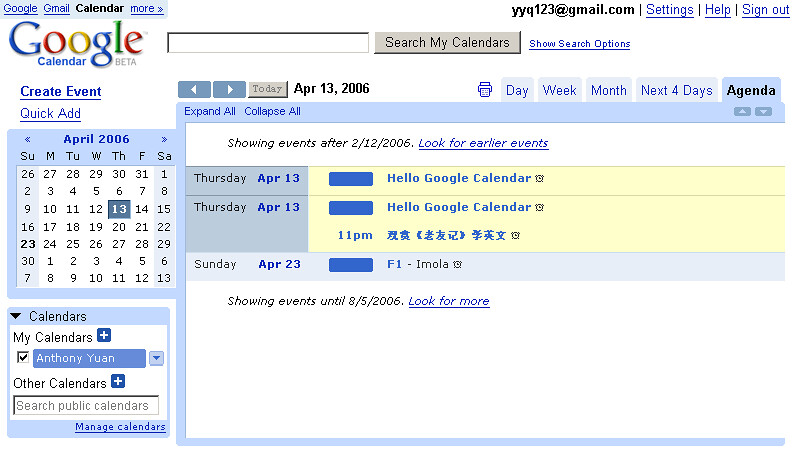Add a calendar with My Calendars plus icon
The width and height of the screenshot is (792, 453).
(104, 335)
